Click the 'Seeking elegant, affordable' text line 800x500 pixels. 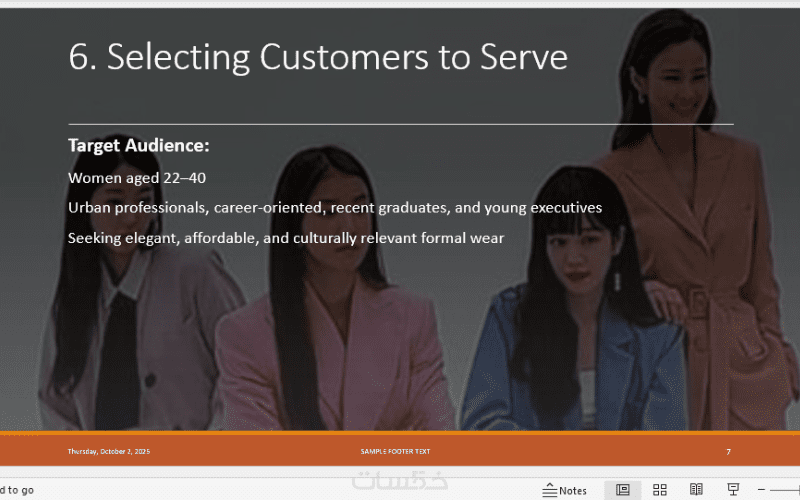coord(286,238)
